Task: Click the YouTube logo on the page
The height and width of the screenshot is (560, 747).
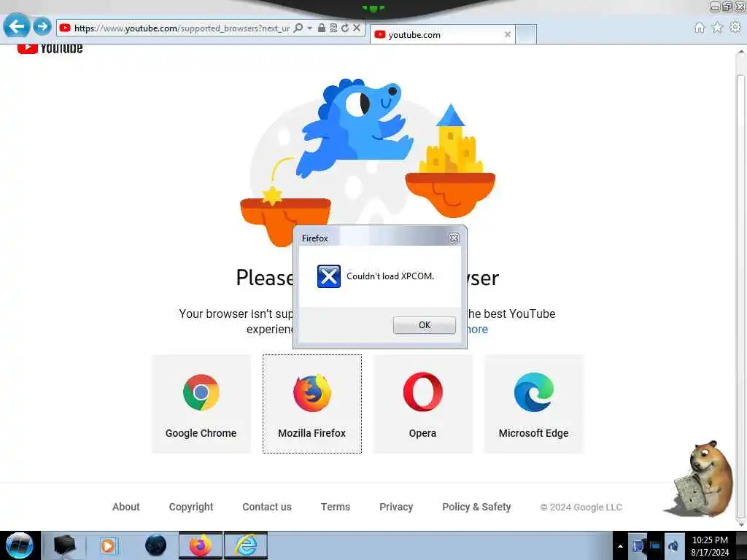Action: pos(50,49)
